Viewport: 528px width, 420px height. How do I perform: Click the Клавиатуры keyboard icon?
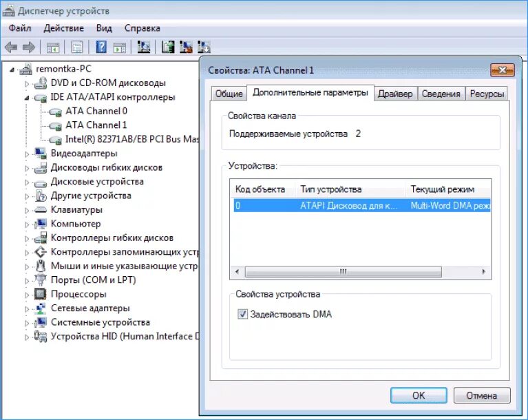pyautogui.click(x=41, y=210)
